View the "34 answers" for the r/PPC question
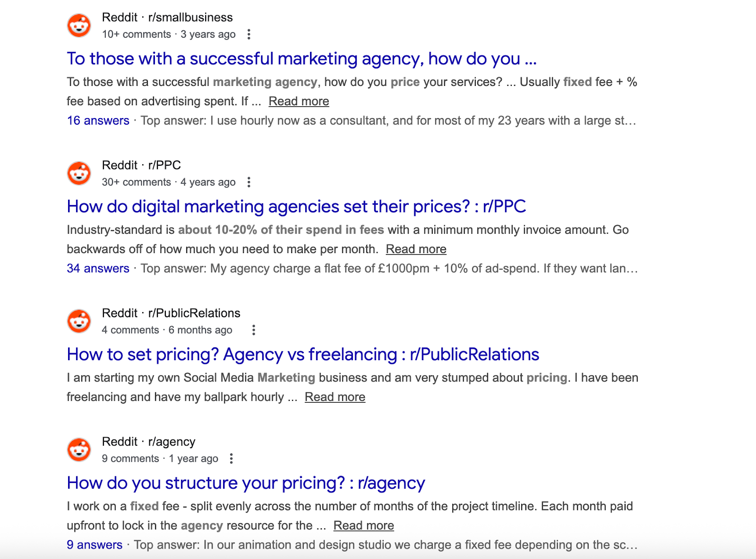 tap(97, 268)
